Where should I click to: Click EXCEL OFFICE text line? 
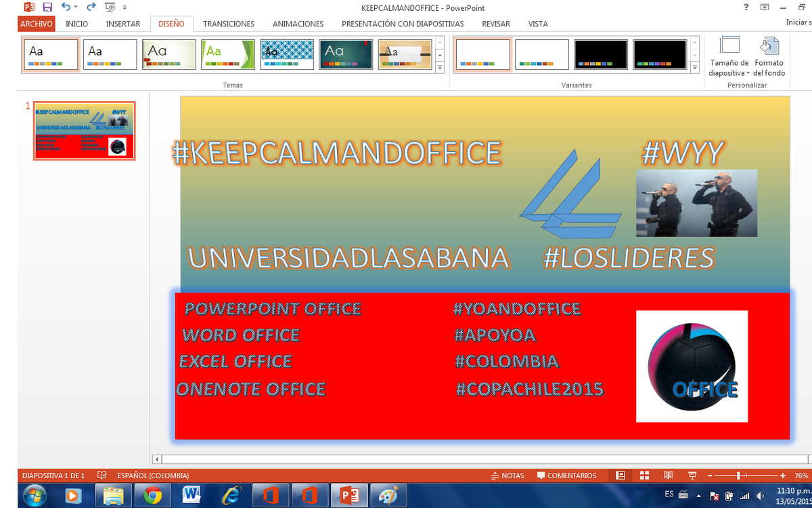[235, 362]
